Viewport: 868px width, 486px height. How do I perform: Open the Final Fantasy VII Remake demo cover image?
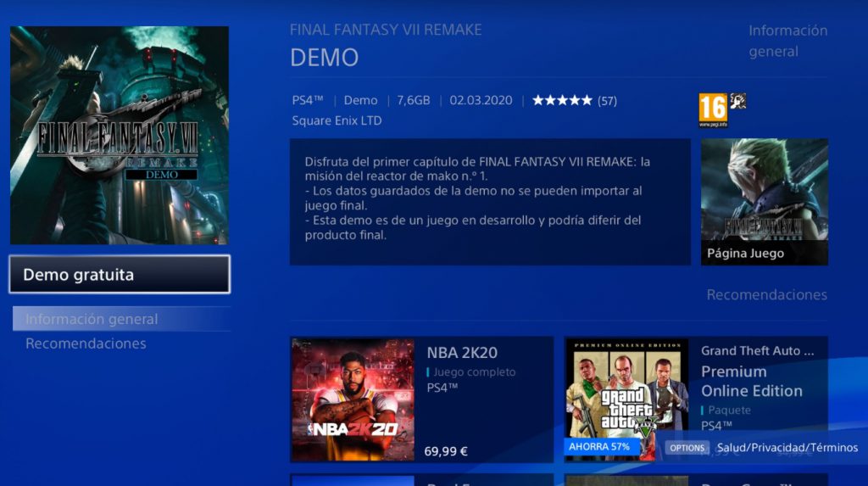(119, 135)
